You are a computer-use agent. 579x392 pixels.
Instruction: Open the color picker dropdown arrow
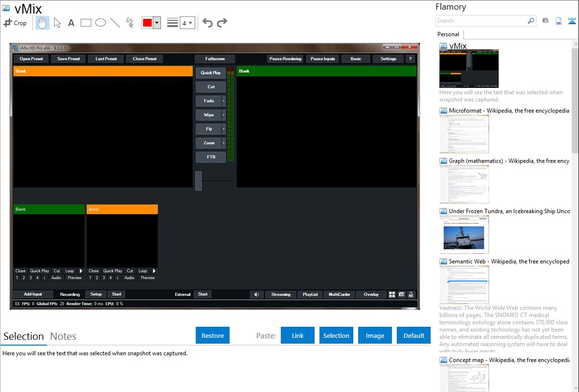click(157, 23)
